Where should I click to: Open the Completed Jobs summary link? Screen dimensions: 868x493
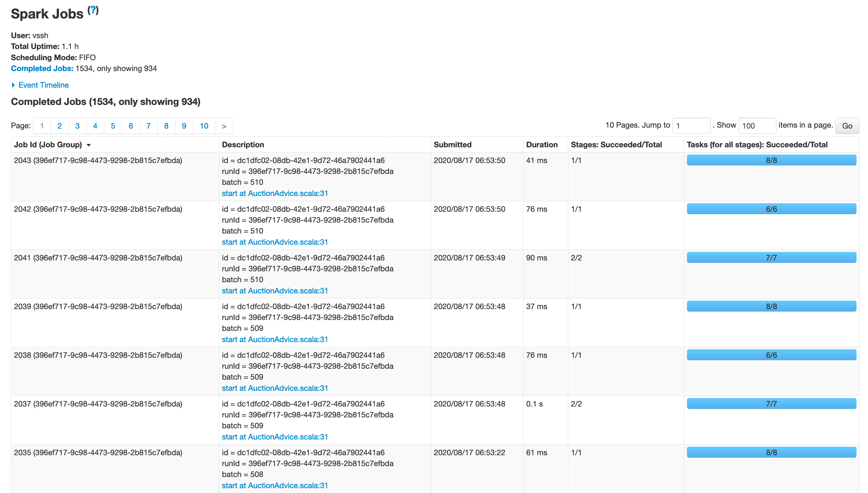click(x=42, y=68)
